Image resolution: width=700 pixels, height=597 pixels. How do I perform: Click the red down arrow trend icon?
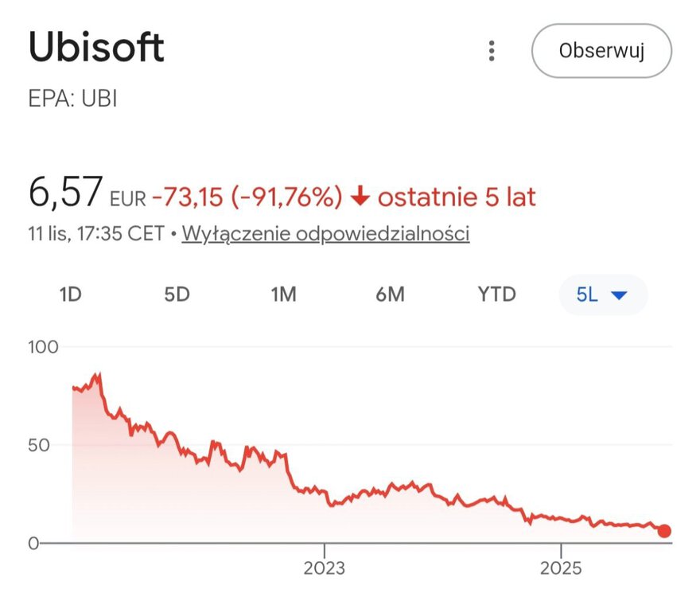point(360,197)
